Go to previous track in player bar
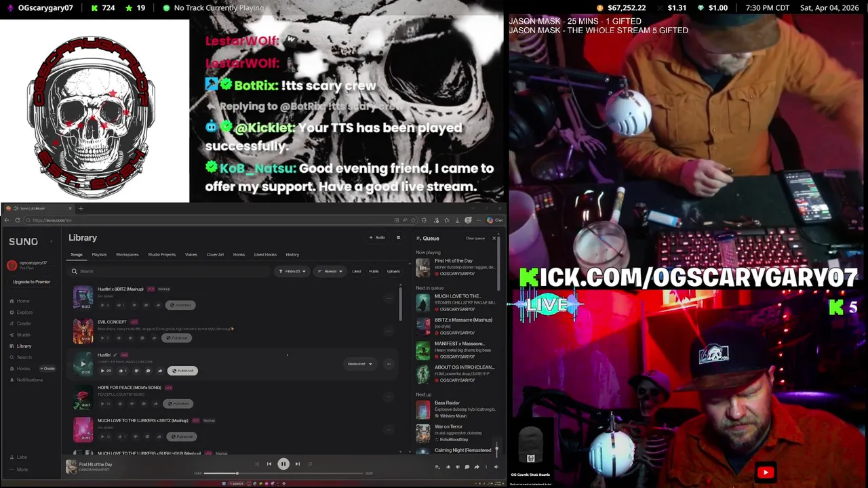Viewport: 868px width, 488px height. click(x=269, y=464)
